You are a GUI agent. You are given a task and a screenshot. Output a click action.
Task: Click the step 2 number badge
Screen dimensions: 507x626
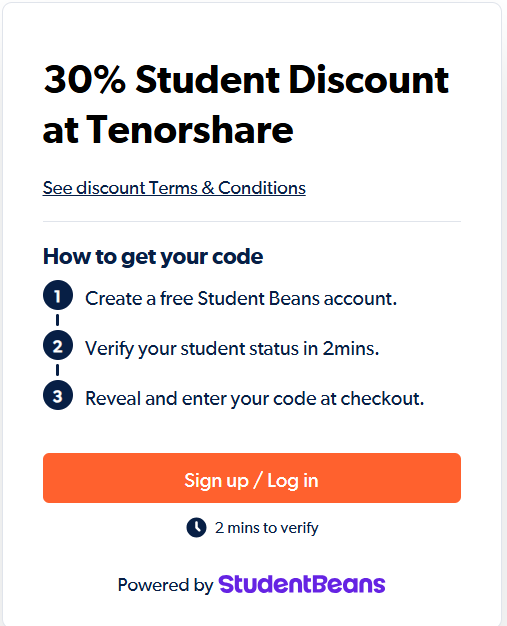click(x=58, y=346)
